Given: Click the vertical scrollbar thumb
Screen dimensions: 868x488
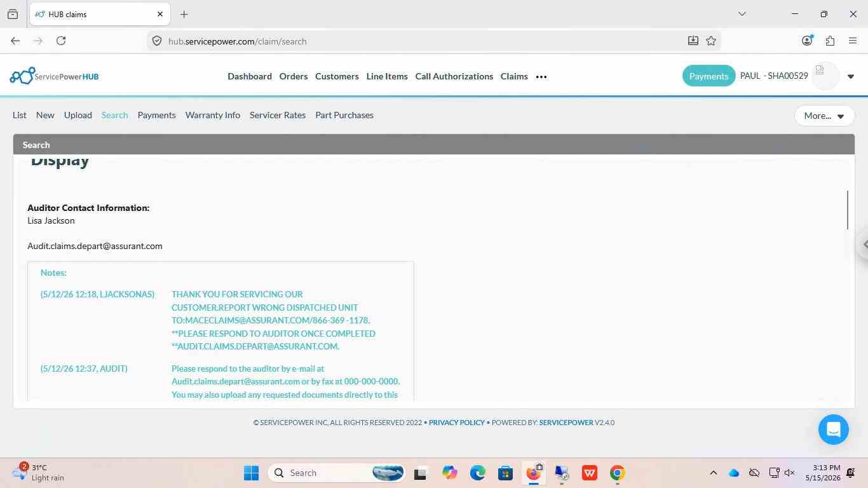Looking at the screenshot, I should (848, 210).
